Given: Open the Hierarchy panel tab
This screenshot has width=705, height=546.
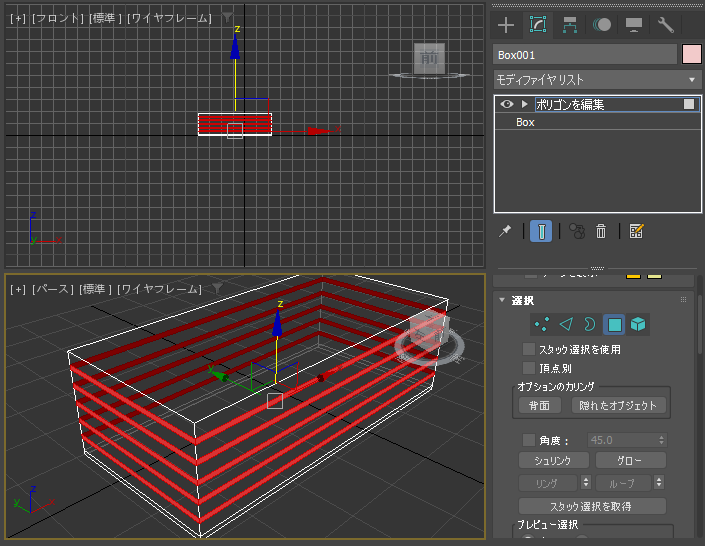Looking at the screenshot, I should [570, 25].
